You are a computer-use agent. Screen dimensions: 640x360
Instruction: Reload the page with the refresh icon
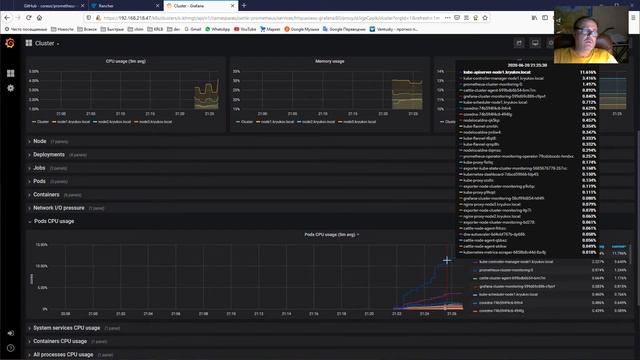[x=29, y=18]
